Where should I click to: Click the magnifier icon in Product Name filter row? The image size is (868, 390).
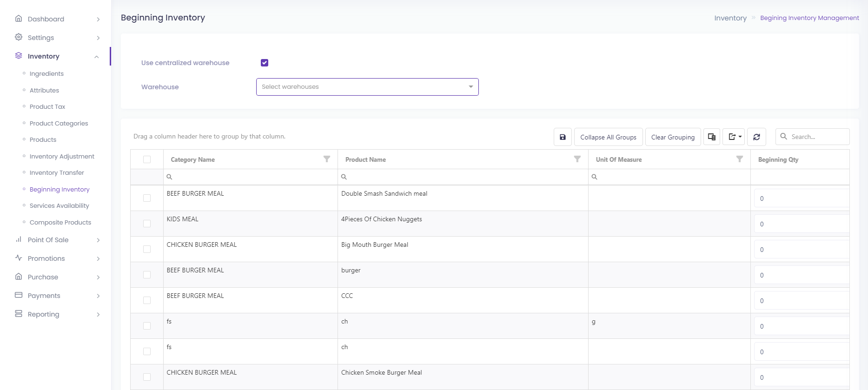344,177
